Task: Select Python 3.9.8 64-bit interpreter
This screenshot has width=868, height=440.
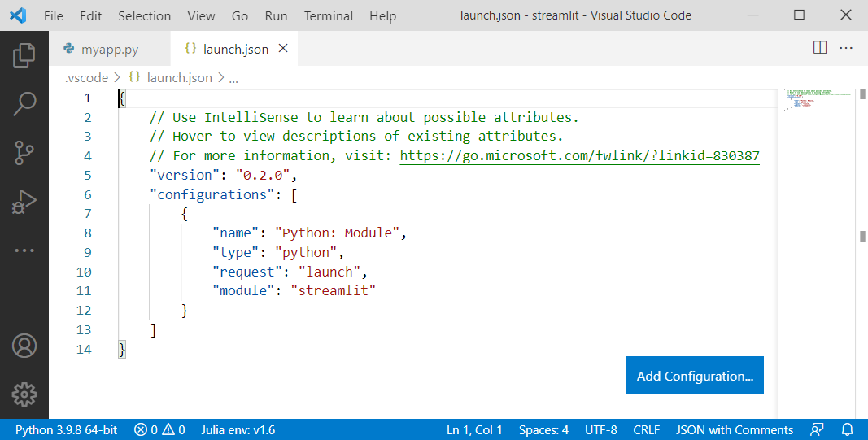Action: pos(67,429)
